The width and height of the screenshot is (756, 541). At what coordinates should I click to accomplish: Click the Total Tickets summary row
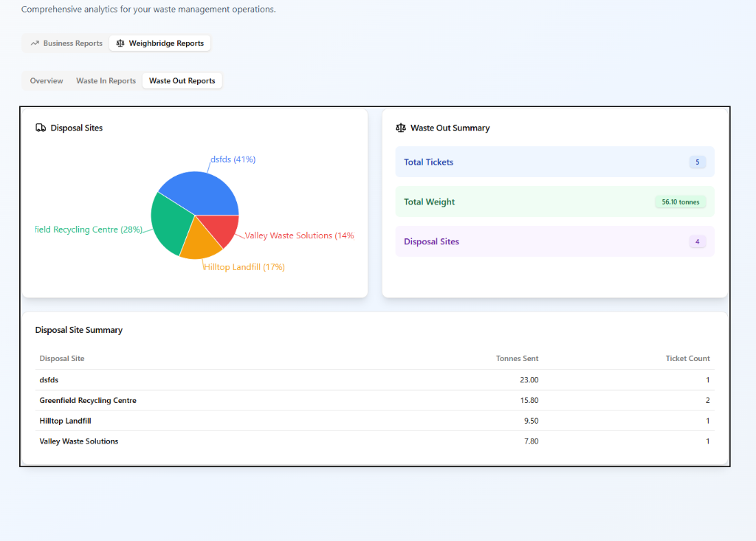click(x=554, y=162)
